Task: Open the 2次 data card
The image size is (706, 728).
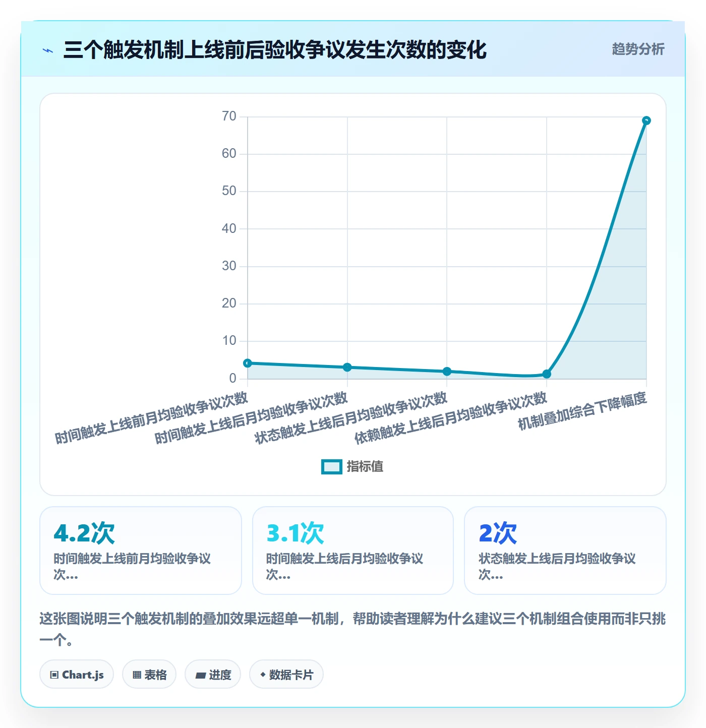Action: [x=565, y=551]
